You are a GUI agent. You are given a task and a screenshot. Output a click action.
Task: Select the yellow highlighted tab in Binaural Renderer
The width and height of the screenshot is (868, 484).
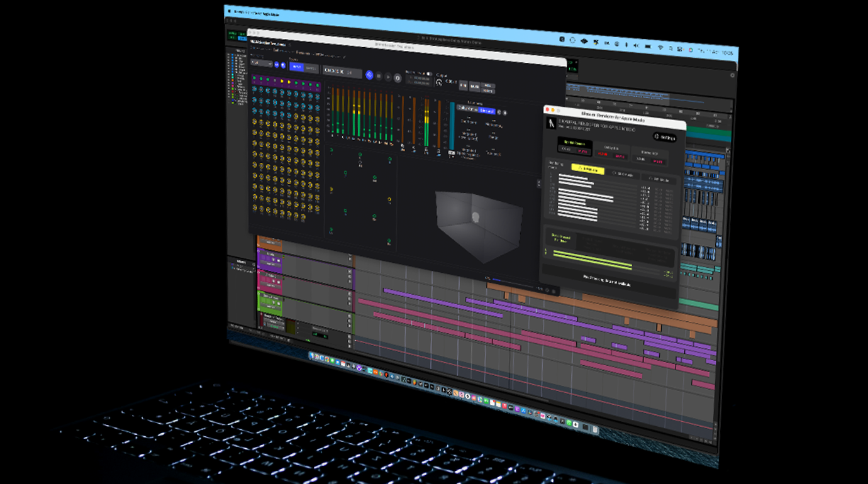click(x=587, y=169)
